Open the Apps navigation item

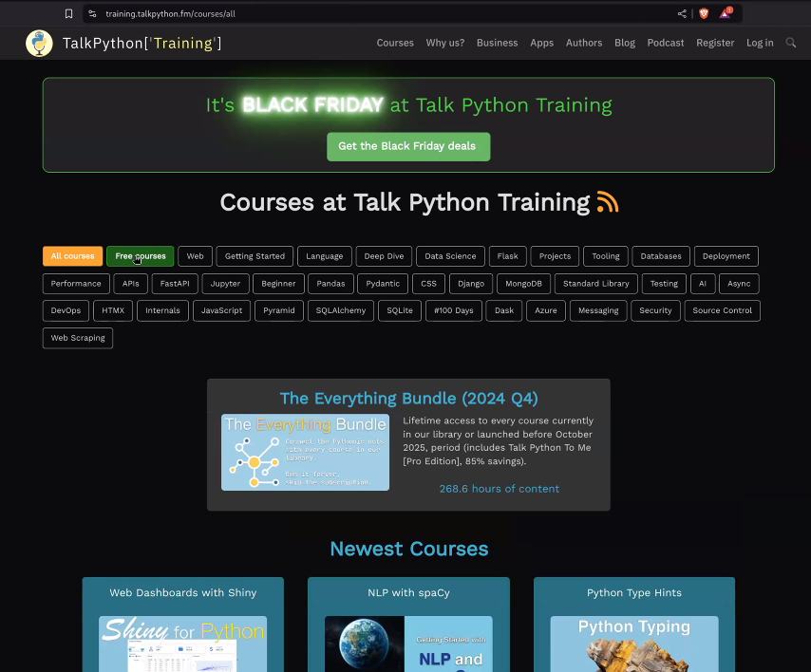tap(541, 43)
